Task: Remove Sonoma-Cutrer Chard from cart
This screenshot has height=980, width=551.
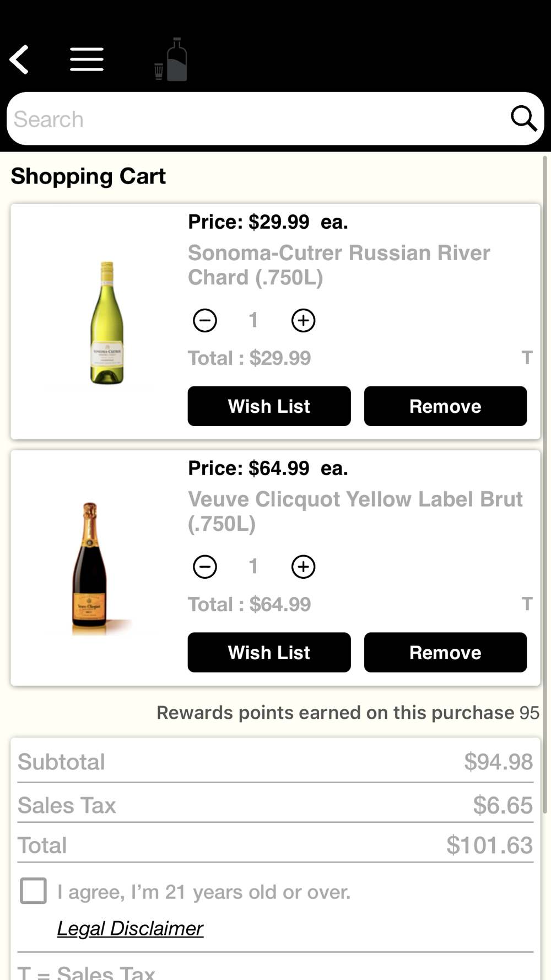Action: (445, 406)
